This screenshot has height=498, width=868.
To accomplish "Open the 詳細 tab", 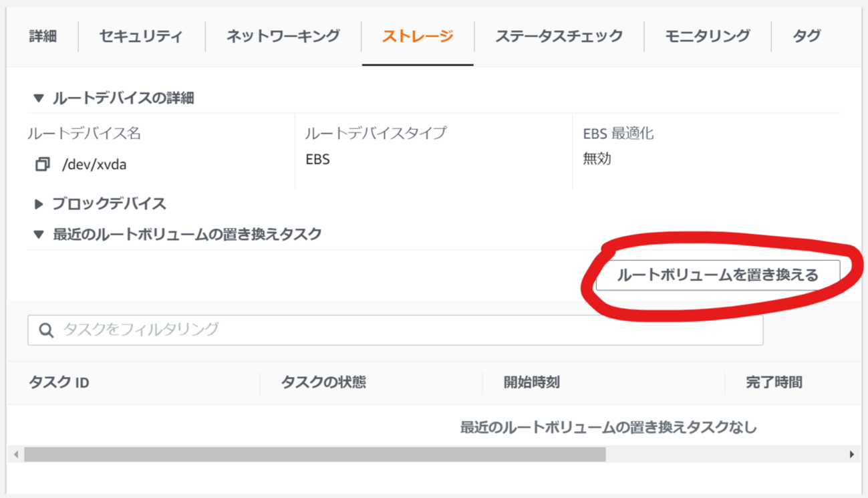I will (x=43, y=36).
